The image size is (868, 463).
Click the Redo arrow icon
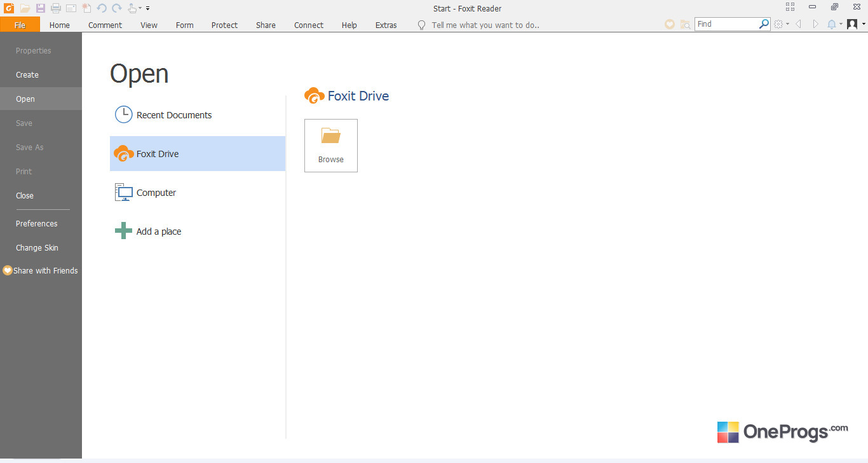117,8
